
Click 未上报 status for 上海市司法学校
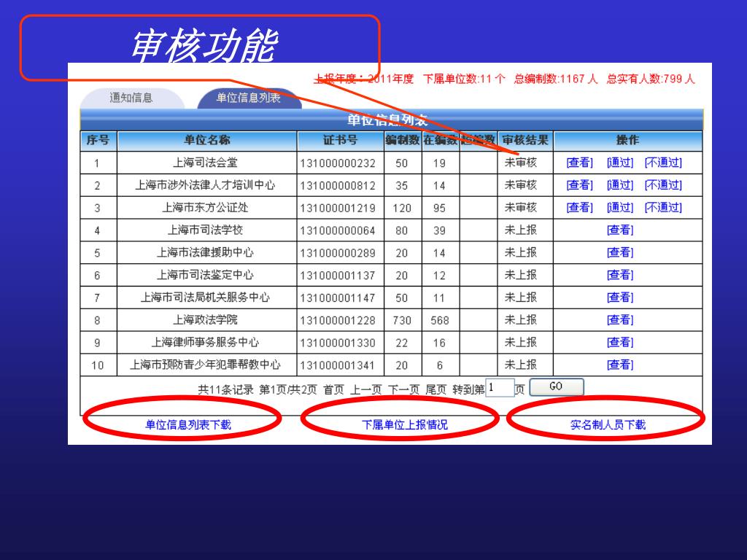(x=521, y=230)
